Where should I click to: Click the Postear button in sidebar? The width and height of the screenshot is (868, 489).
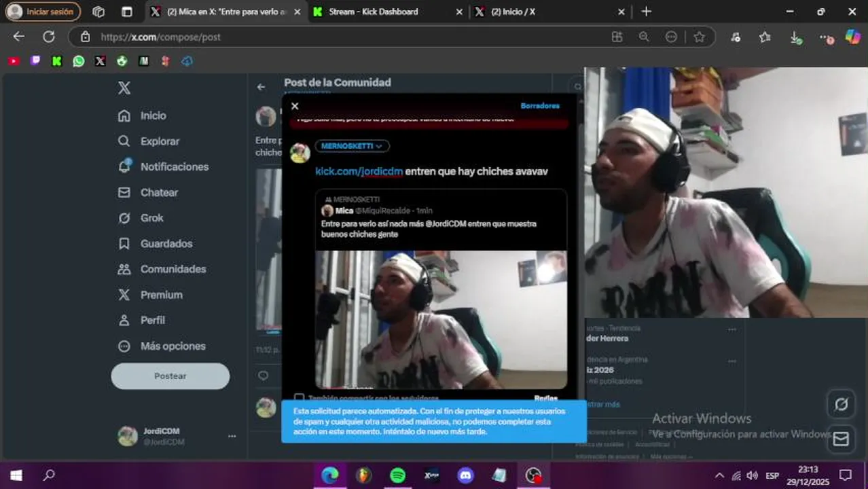(170, 376)
